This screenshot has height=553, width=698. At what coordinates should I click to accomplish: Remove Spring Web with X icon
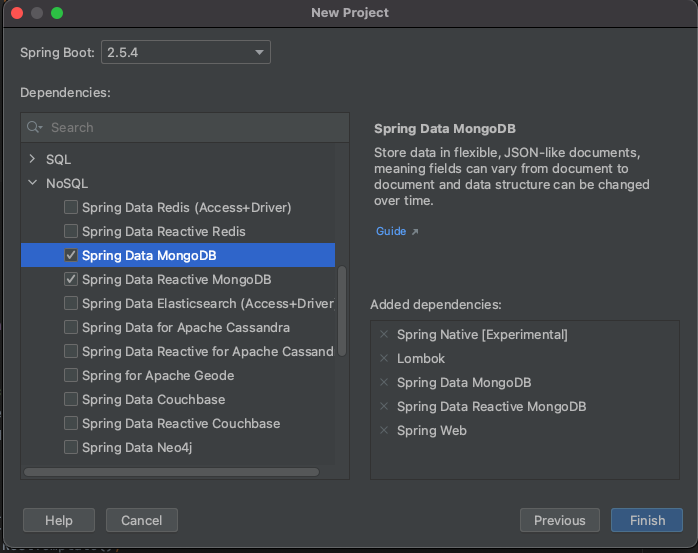384,431
